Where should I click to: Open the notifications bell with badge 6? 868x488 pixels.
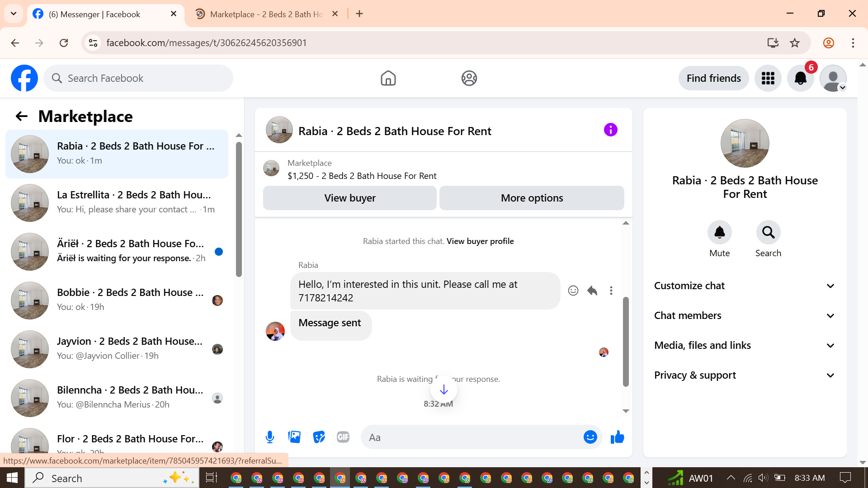[801, 78]
